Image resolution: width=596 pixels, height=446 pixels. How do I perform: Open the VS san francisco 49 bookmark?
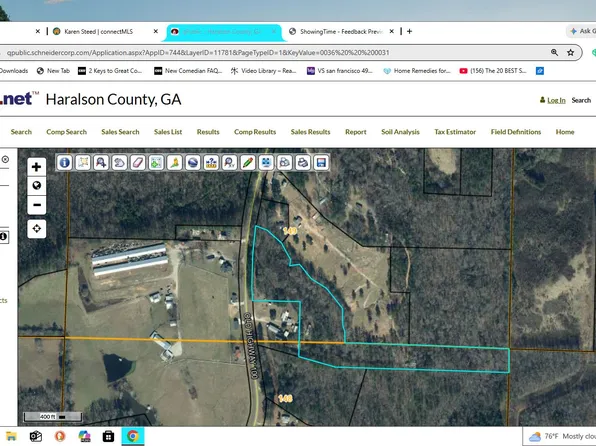click(x=340, y=71)
